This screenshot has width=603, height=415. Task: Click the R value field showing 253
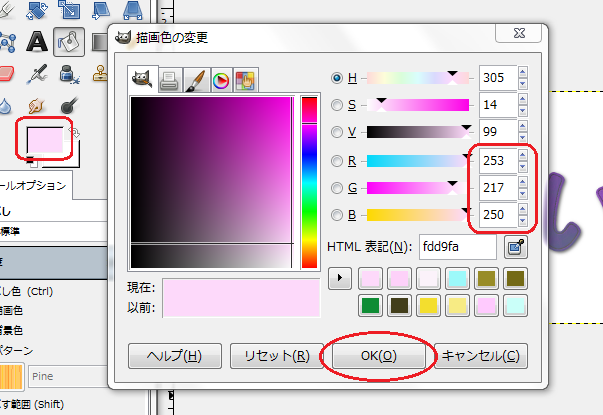tap(498, 161)
